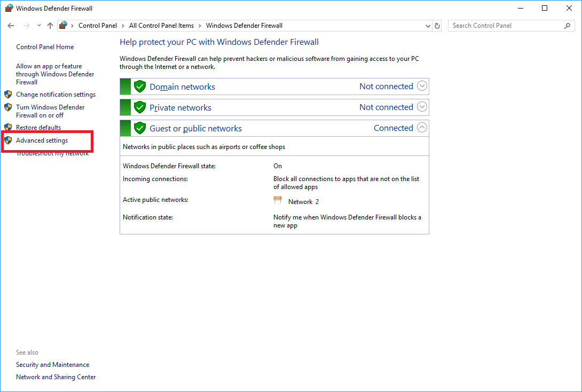Open the recent locations dropdown arrow
The image size is (582, 392).
(x=39, y=26)
